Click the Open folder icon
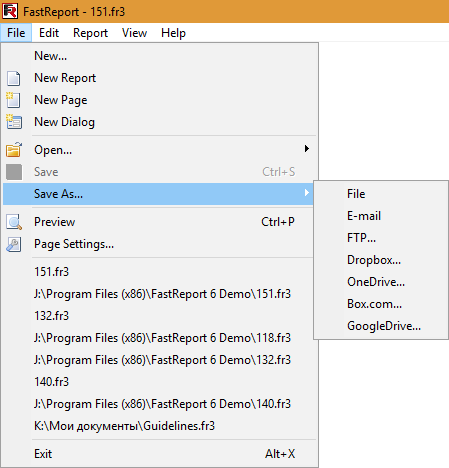This screenshot has height=468, width=449. tap(14, 150)
